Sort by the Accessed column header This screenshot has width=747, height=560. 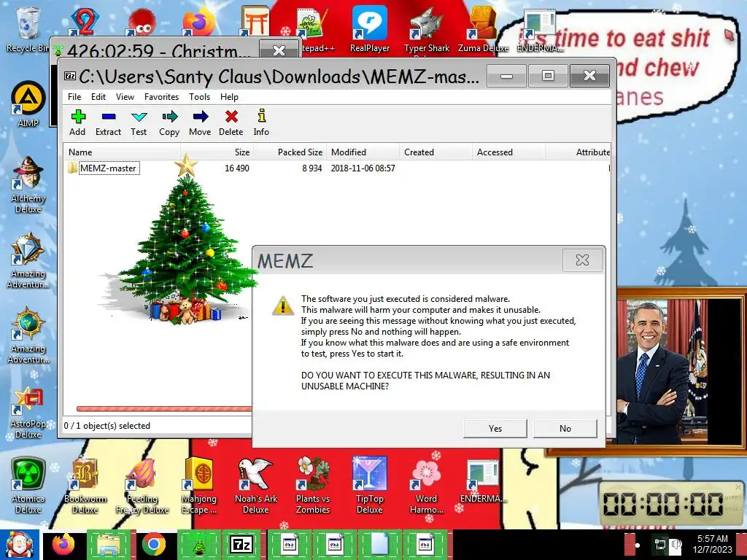click(508, 152)
